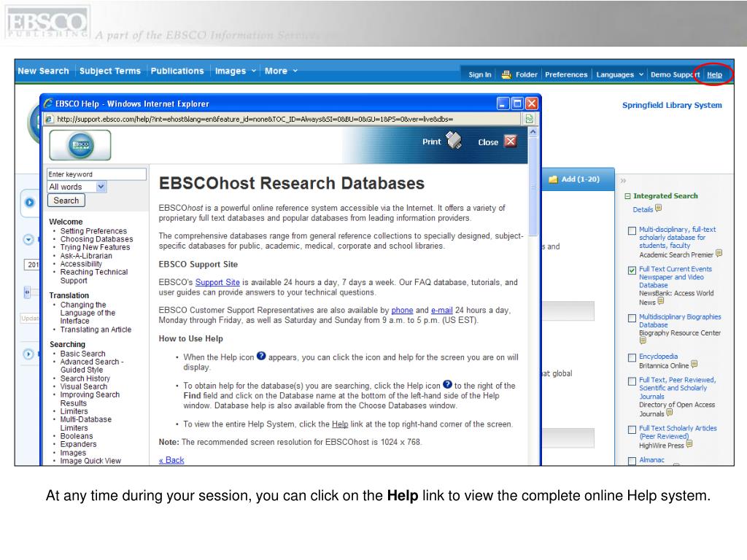747x560 pixels.
Task: Open Translating an Article help topic
Action: 96,330
